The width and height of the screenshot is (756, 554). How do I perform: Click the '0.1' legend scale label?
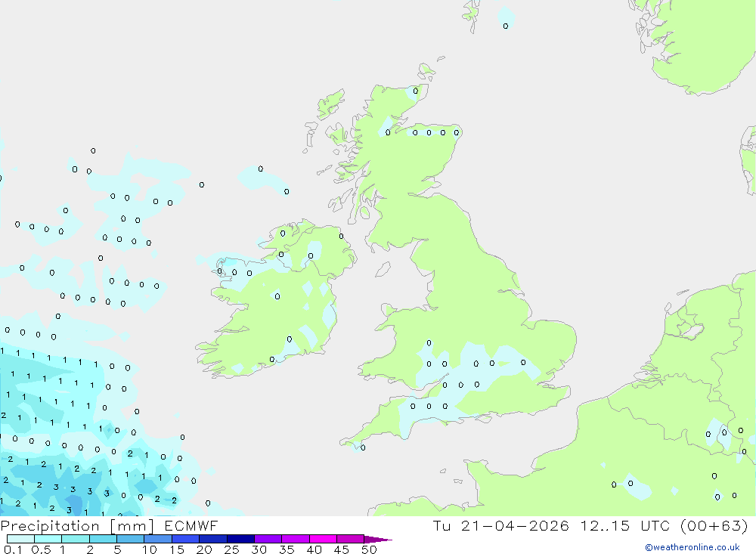pyautogui.click(x=13, y=549)
